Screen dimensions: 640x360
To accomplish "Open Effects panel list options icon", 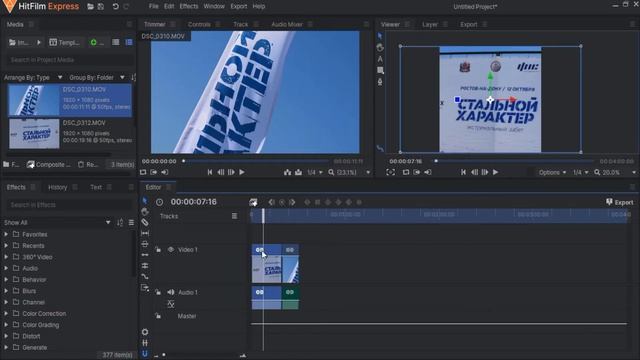I will click(x=131, y=222).
